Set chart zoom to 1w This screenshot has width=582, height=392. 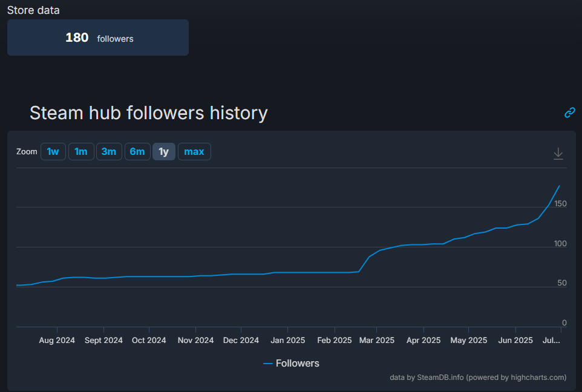pos(53,151)
